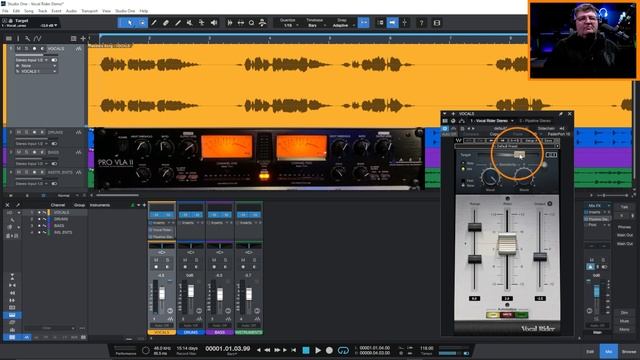Expand the DRUMS track Stereo Input dropdown
Image resolution: width=640 pixels, height=360 pixels.
coord(32,144)
